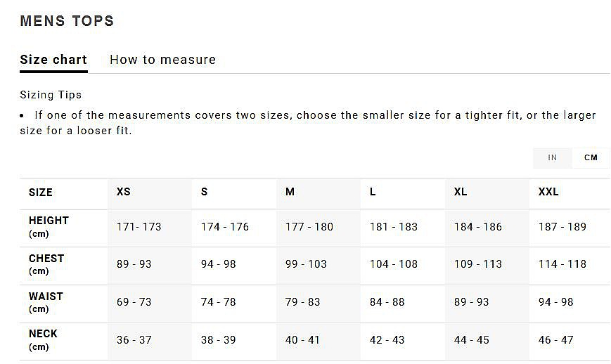Click the M size column header

pyautogui.click(x=290, y=192)
